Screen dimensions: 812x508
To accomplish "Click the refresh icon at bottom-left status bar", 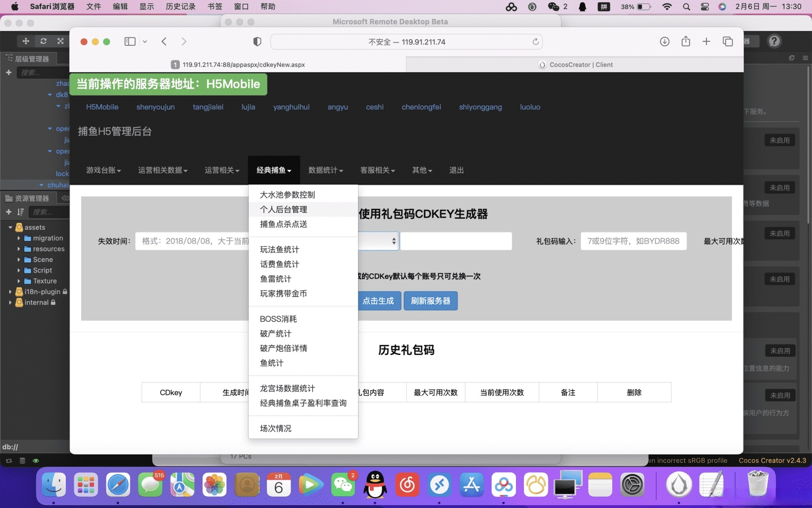I will click(9, 461).
